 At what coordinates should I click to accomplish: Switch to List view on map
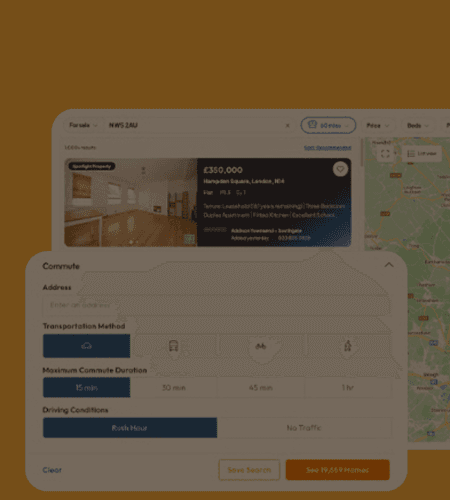pyautogui.click(x=422, y=153)
